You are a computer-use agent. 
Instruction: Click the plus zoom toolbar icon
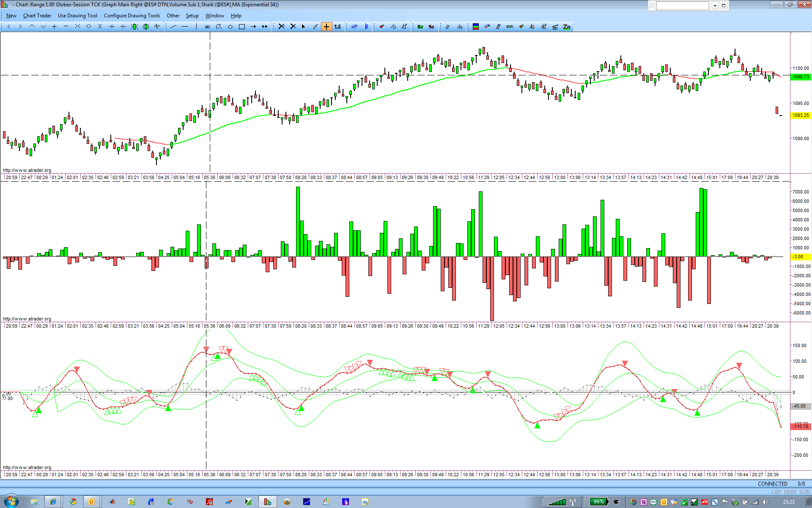(55, 27)
